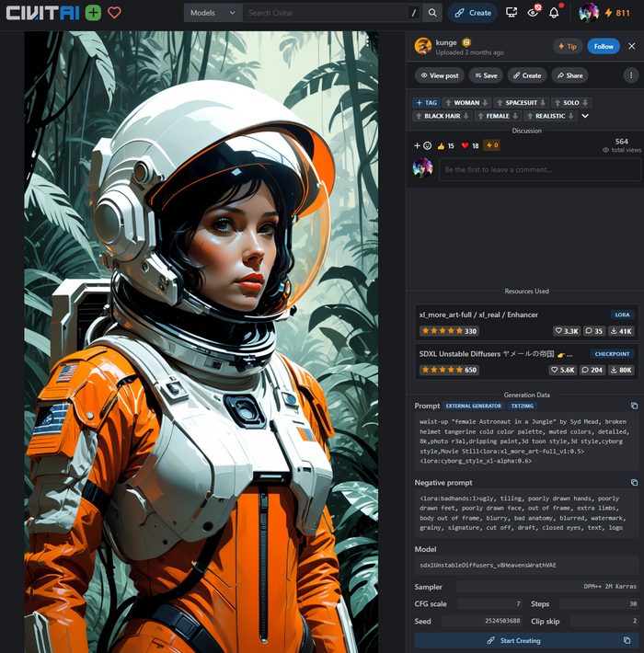The image size is (644, 653).
Task: Downvote the SPACESUIT tag
Action: point(543,102)
